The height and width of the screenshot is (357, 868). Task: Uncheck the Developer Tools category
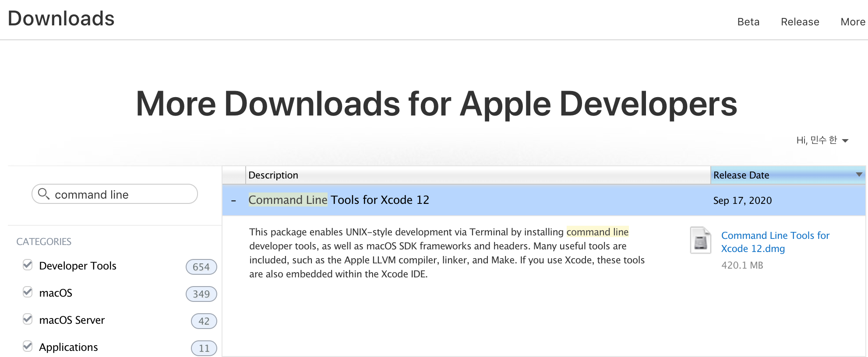28,265
